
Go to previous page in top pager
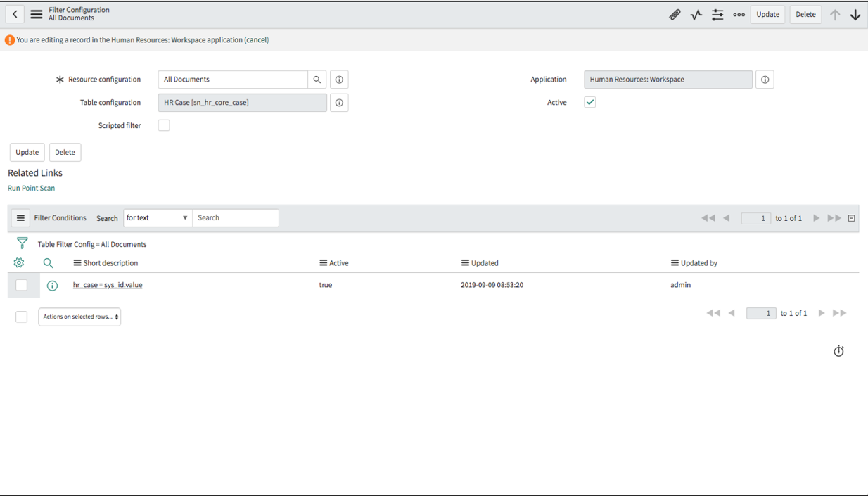[727, 218]
